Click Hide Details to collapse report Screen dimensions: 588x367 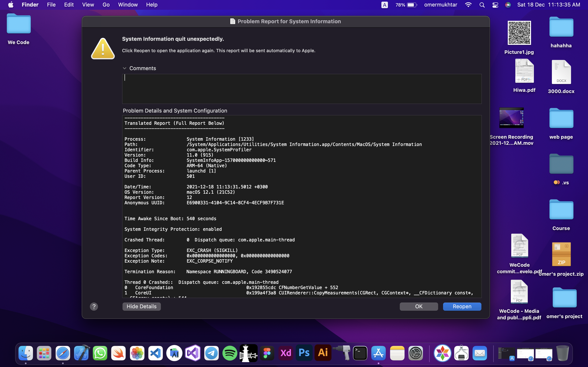(x=141, y=307)
